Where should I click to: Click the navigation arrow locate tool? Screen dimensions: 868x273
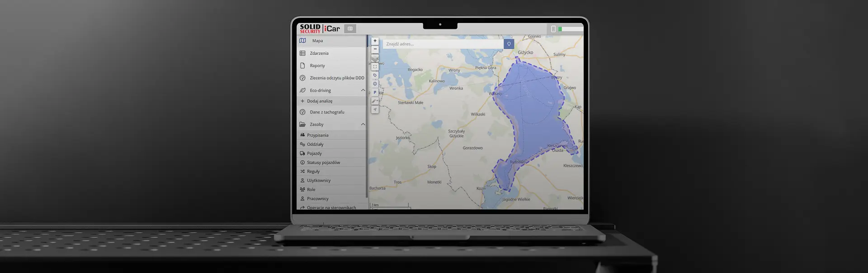[x=375, y=110]
